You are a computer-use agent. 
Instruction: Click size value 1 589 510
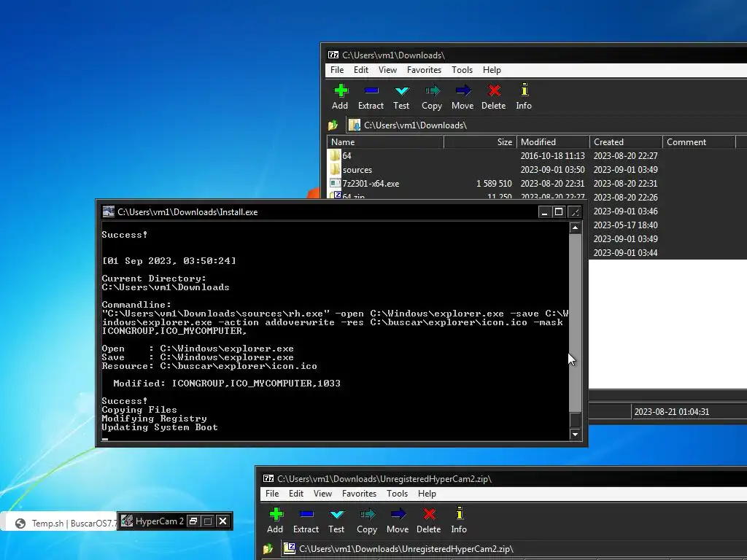tap(494, 183)
